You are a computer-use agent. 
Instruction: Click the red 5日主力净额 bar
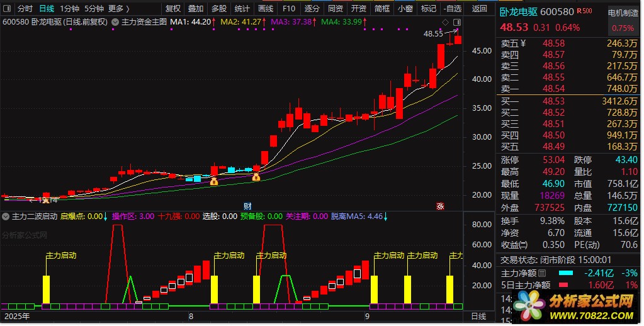coord(563,284)
